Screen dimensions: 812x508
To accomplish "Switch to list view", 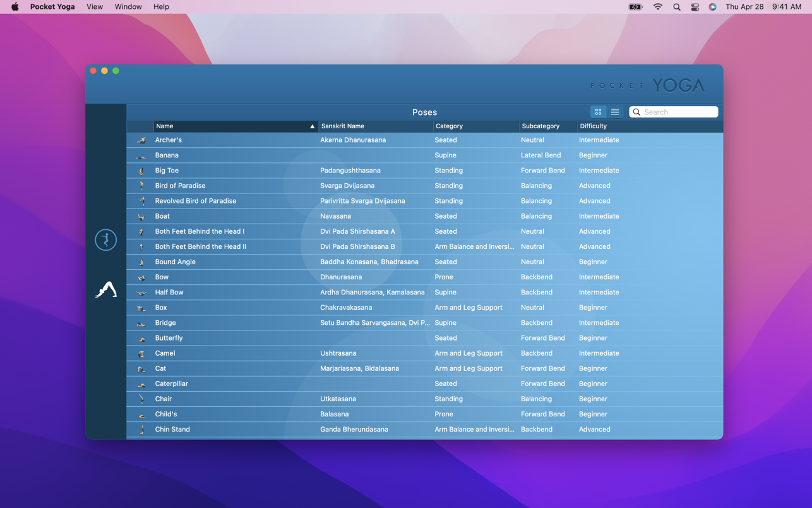I will pos(615,112).
